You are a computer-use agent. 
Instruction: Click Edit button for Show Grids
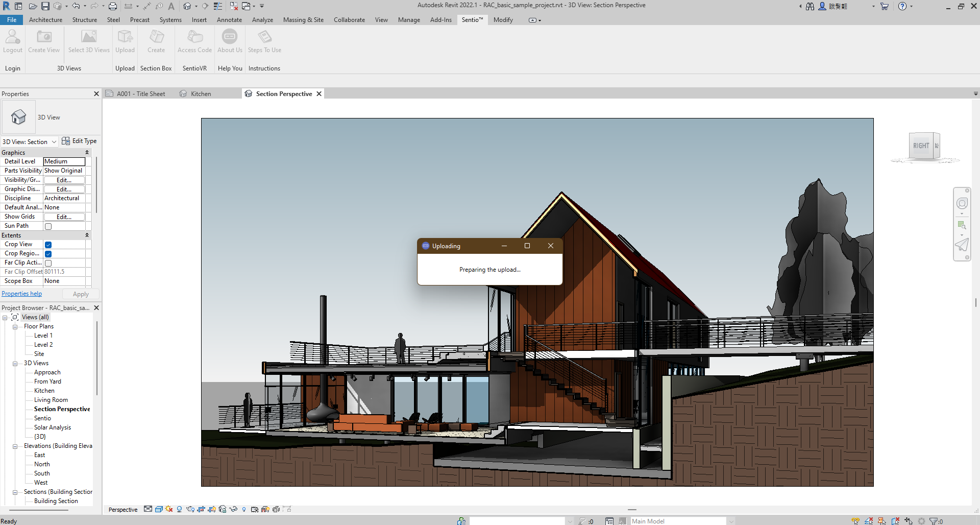[64, 217]
